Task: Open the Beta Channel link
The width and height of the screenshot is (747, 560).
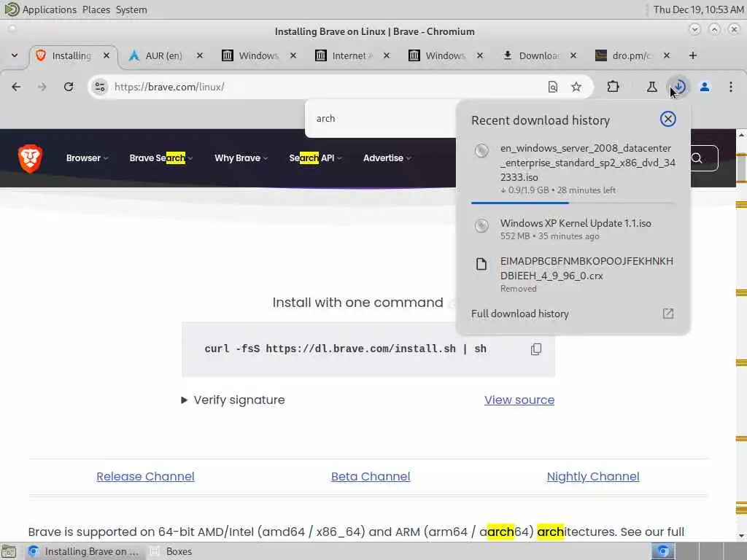Action: (x=371, y=476)
